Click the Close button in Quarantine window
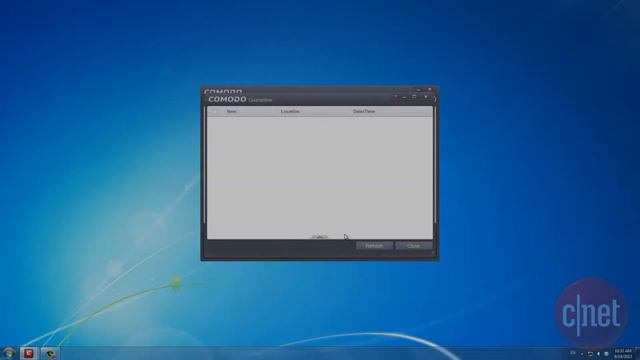 [x=413, y=246]
